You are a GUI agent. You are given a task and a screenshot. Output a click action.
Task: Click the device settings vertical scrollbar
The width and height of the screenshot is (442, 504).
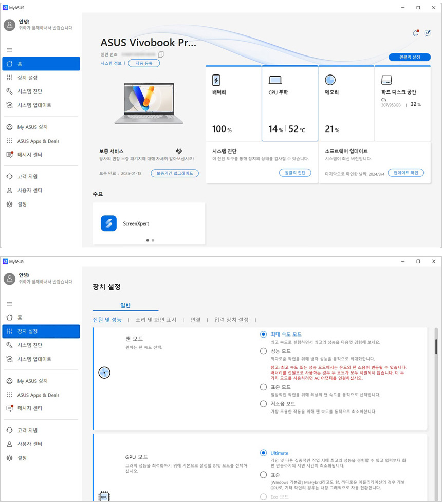(x=436, y=346)
